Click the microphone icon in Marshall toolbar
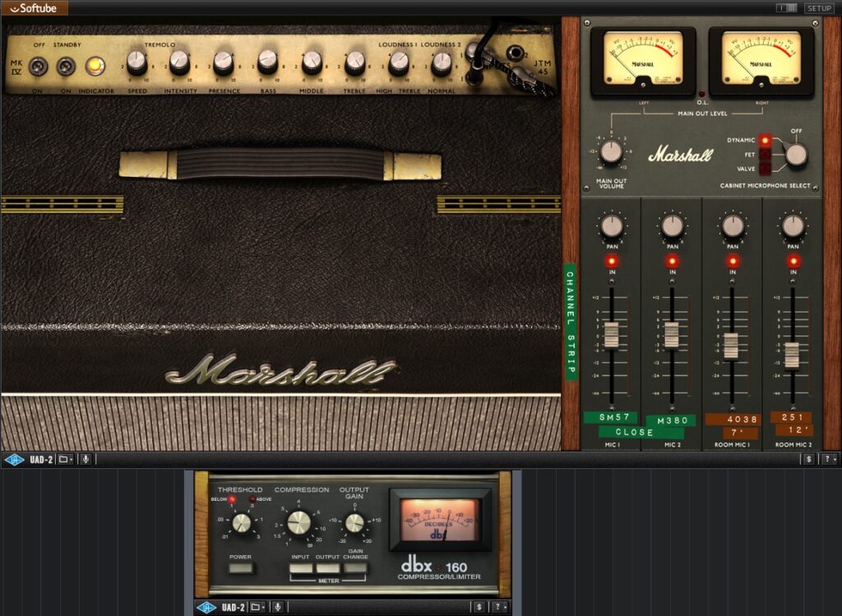The width and height of the screenshot is (842, 616). pyautogui.click(x=86, y=459)
